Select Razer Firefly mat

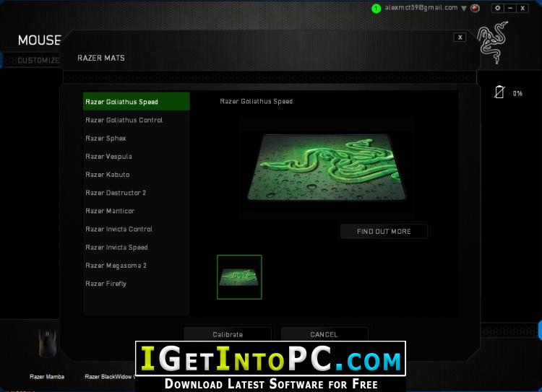136,284
